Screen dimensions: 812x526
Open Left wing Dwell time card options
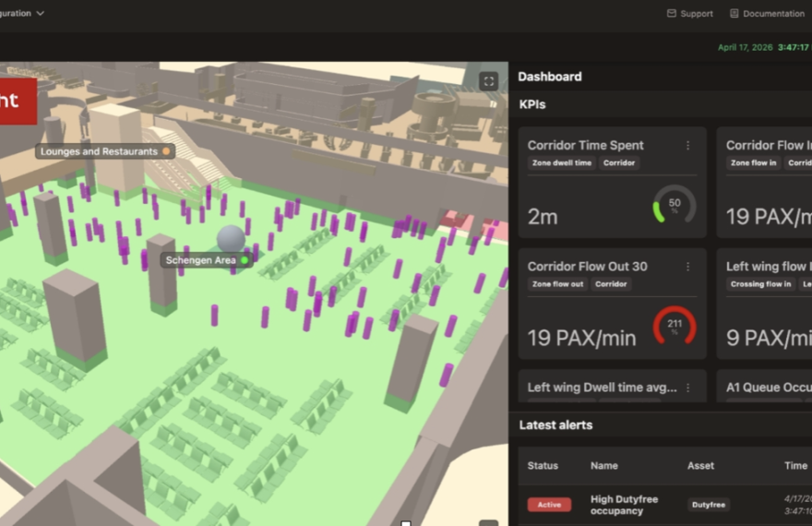[x=687, y=388]
